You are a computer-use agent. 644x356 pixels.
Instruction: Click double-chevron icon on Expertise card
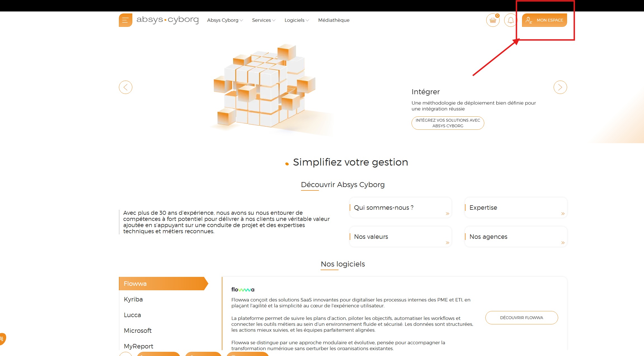[563, 214]
